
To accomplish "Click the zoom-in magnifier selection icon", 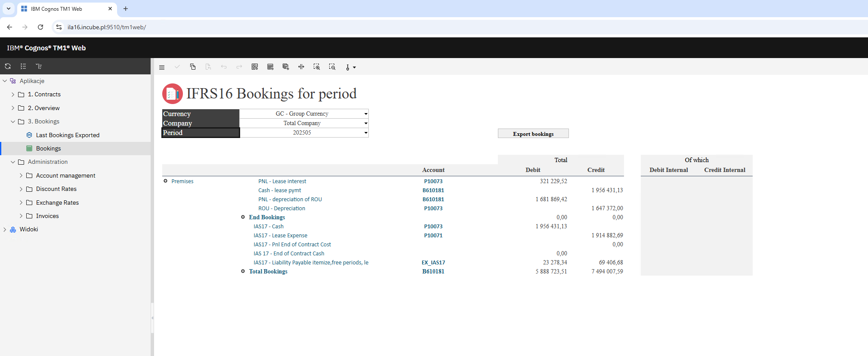I will [x=317, y=67].
